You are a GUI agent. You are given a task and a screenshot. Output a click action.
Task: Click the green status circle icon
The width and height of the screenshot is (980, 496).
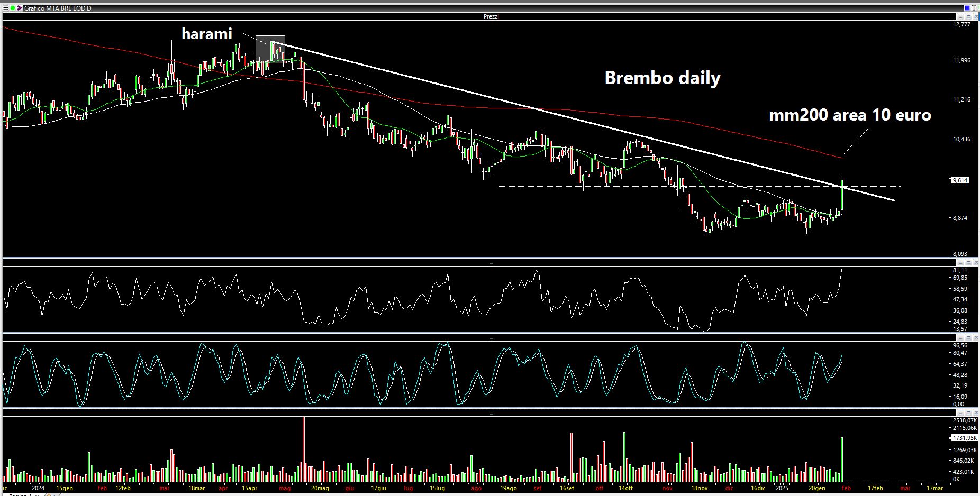(12, 8)
